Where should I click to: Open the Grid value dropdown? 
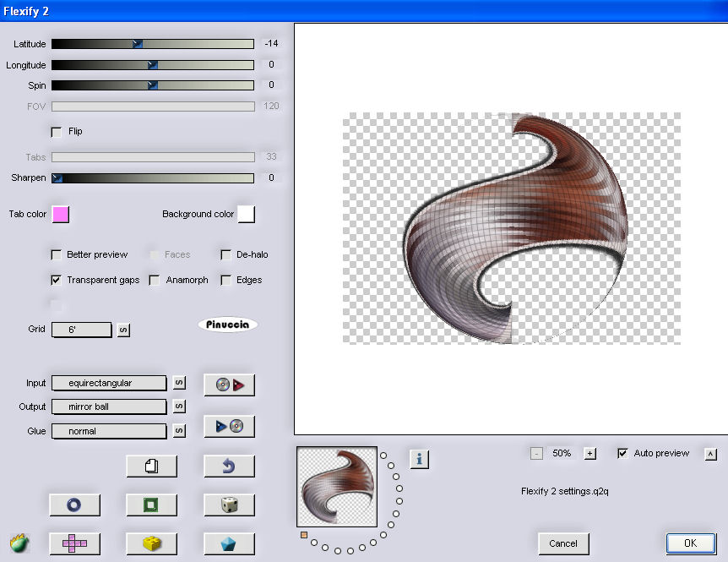(82, 330)
